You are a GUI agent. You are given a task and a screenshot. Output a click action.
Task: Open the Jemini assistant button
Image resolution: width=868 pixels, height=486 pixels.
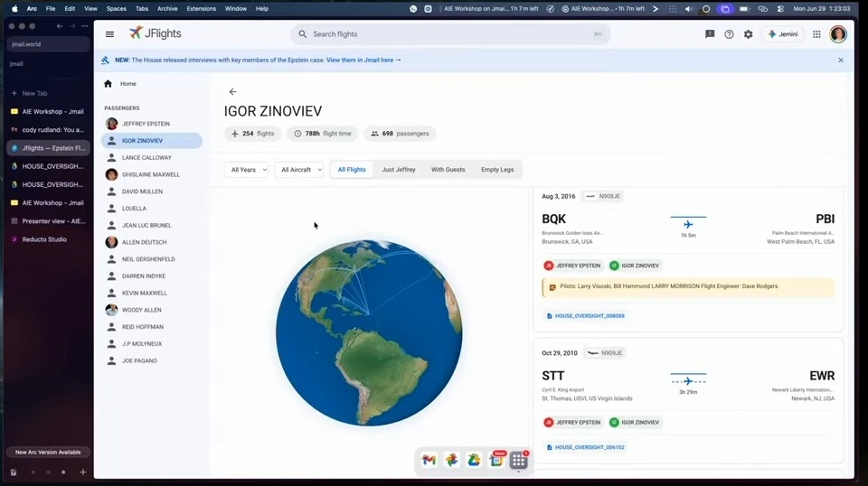[x=783, y=33]
